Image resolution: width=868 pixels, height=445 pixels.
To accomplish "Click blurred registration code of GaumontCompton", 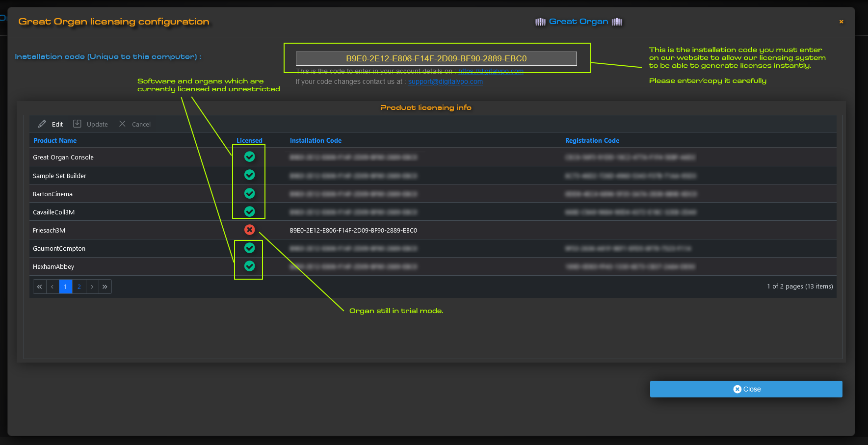I will point(628,248).
